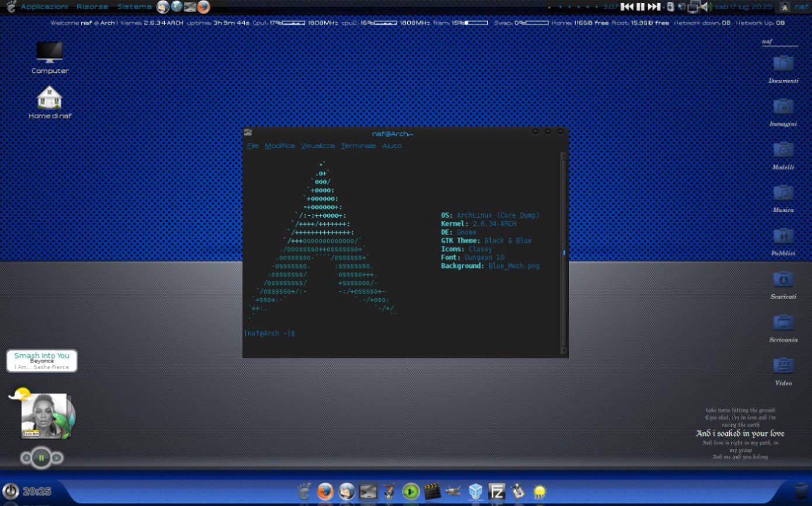The height and width of the screenshot is (506, 812).
Task: Open the Risorse menu
Action: tap(92, 7)
